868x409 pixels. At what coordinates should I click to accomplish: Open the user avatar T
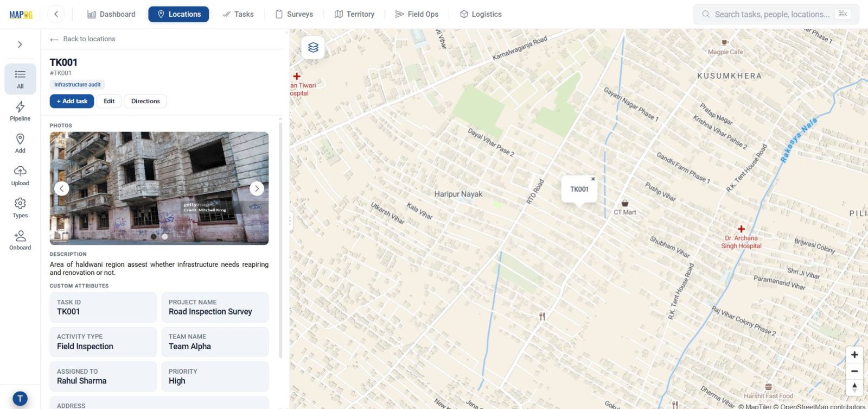[x=20, y=399]
